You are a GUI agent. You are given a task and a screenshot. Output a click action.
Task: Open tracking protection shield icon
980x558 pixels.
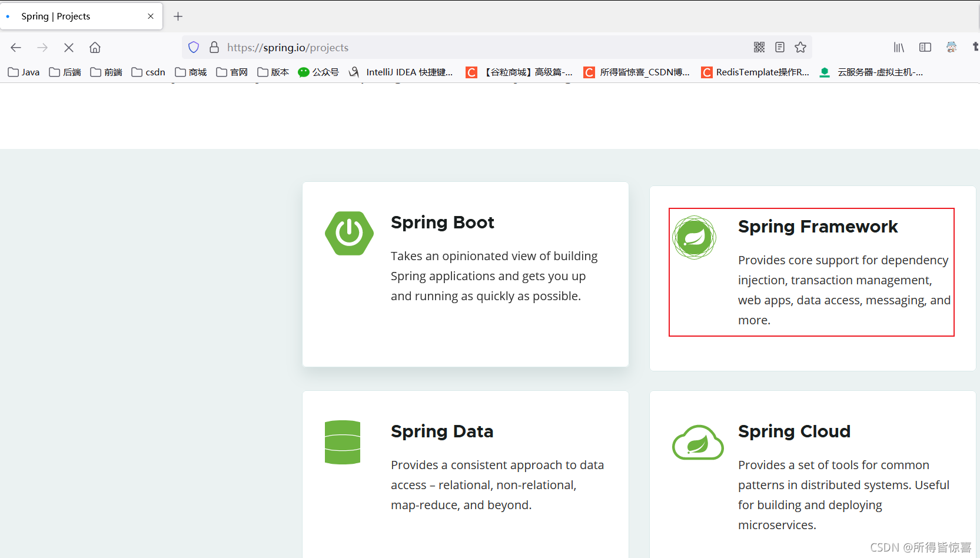194,47
